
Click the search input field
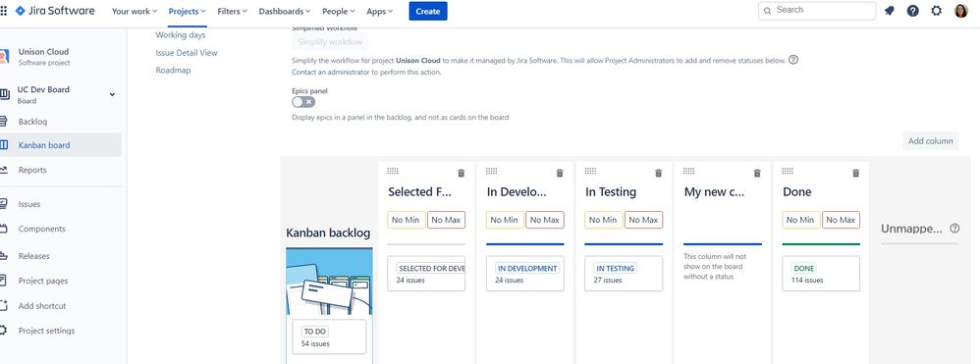[817, 11]
